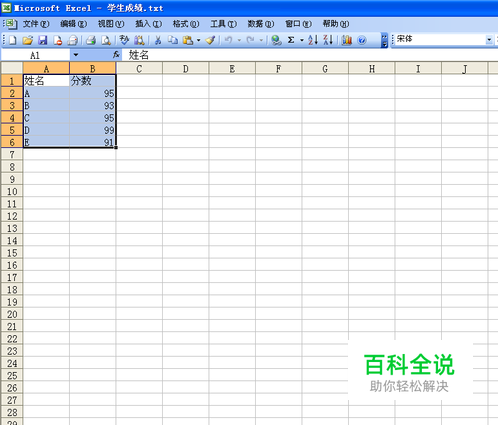Screen dimensions: 498x425
Task: Open the 插入 menu
Action: tap(148, 24)
